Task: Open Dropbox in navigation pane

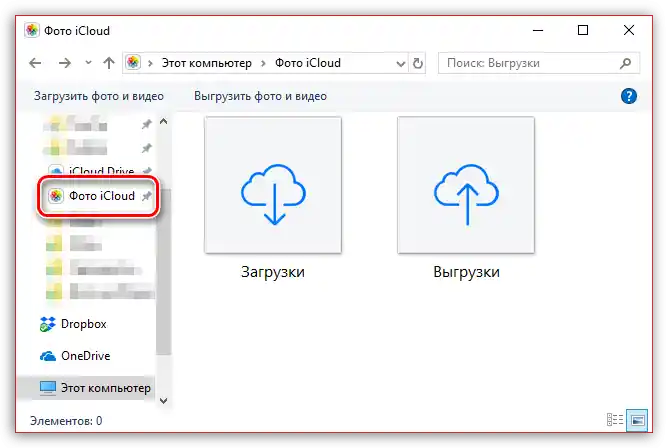Action: [73, 324]
